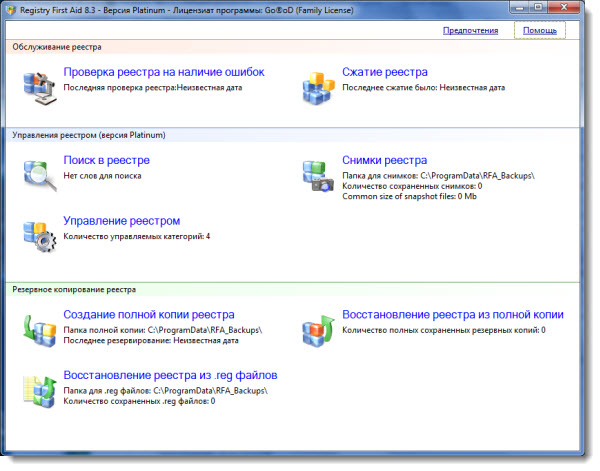Viewport: 600px width, 471px height.
Task: Click the registry management gear icon
Action: (40, 232)
